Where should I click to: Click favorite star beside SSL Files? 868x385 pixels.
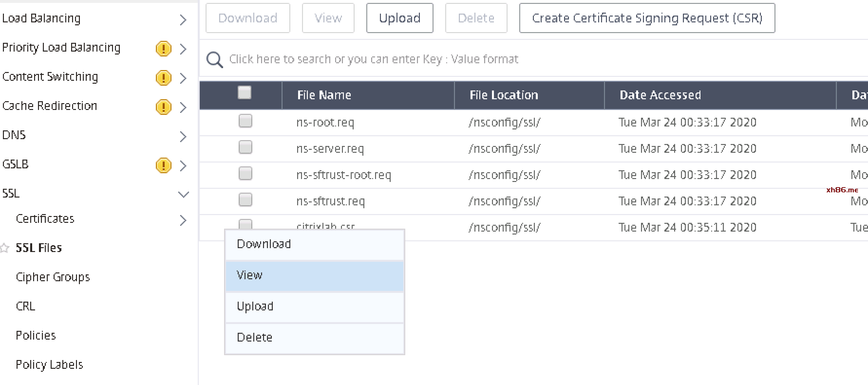click(5, 248)
